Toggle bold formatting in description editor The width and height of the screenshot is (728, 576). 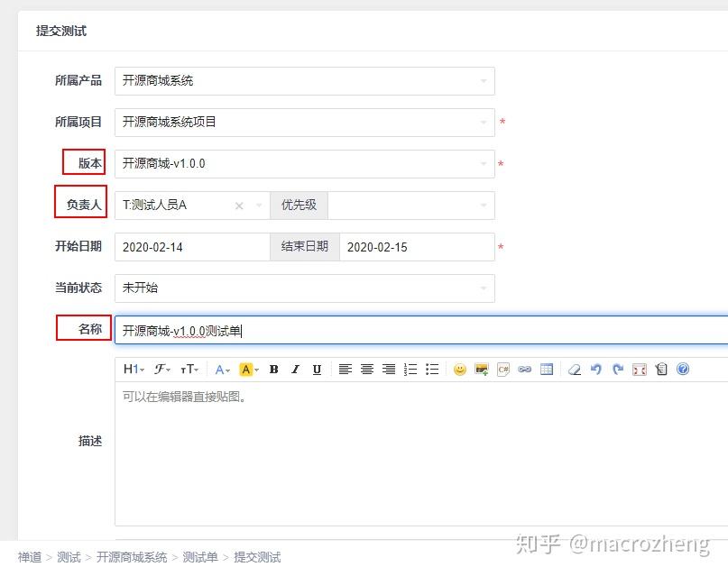(274, 370)
